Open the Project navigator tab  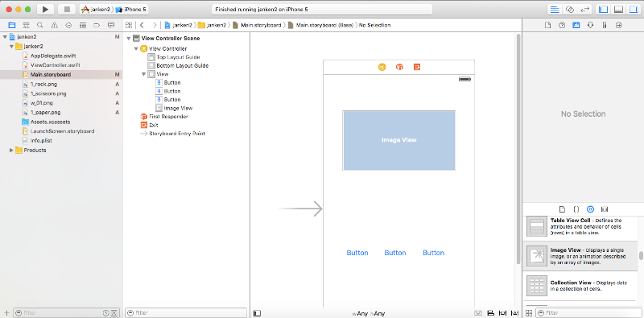coord(12,25)
